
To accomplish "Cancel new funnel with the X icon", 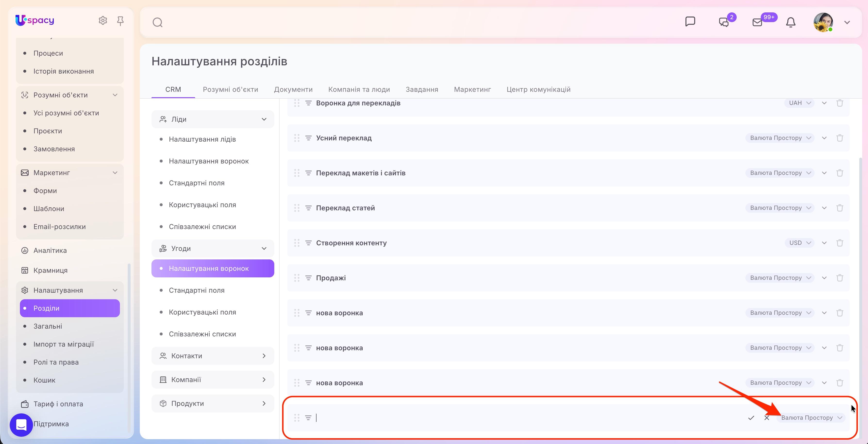I will (x=767, y=418).
